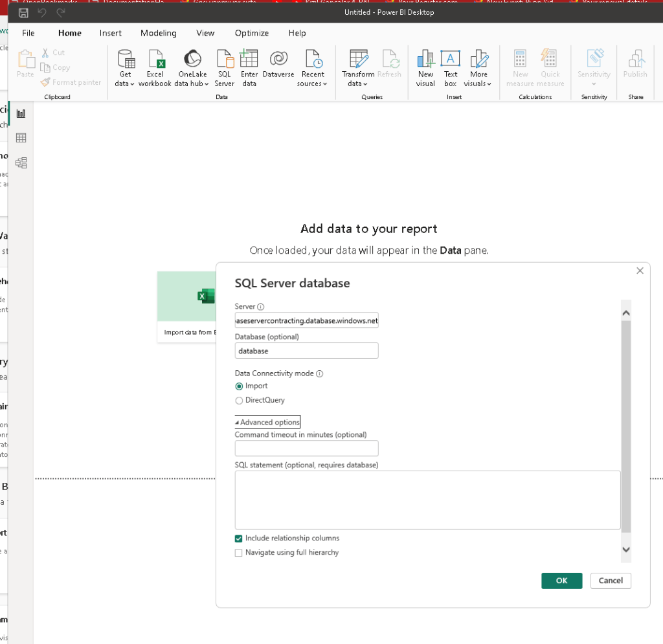Click the Database optional field
The image size is (663, 644).
(306, 351)
